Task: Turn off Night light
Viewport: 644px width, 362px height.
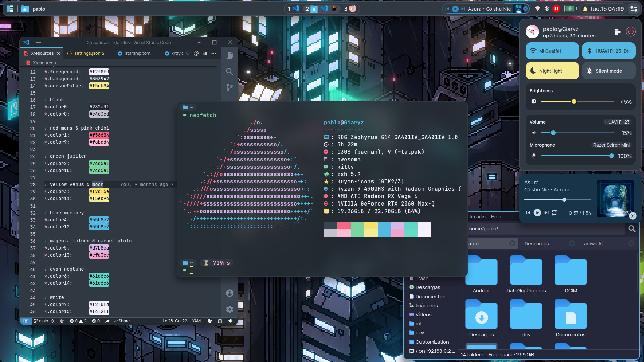Action: 552,71
